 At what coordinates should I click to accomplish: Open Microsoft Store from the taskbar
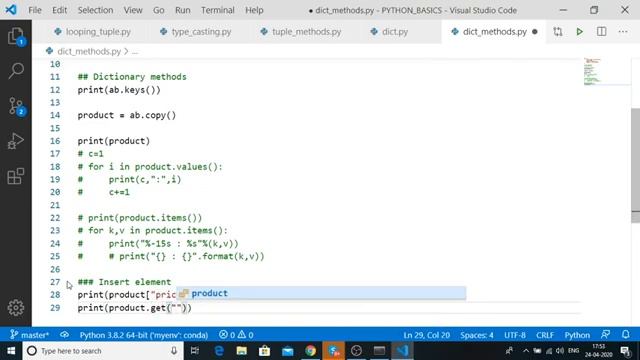coord(264,351)
